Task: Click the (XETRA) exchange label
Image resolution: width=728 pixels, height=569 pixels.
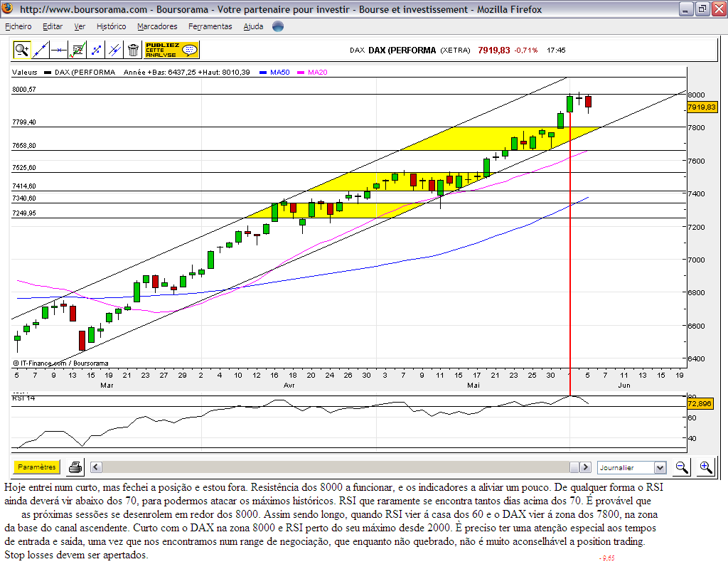Action: click(x=455, y=50)
